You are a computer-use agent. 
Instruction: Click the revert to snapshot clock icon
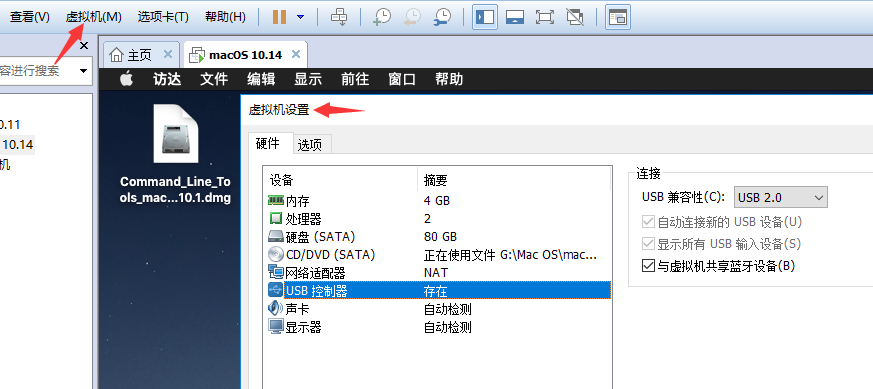point(412,17)
